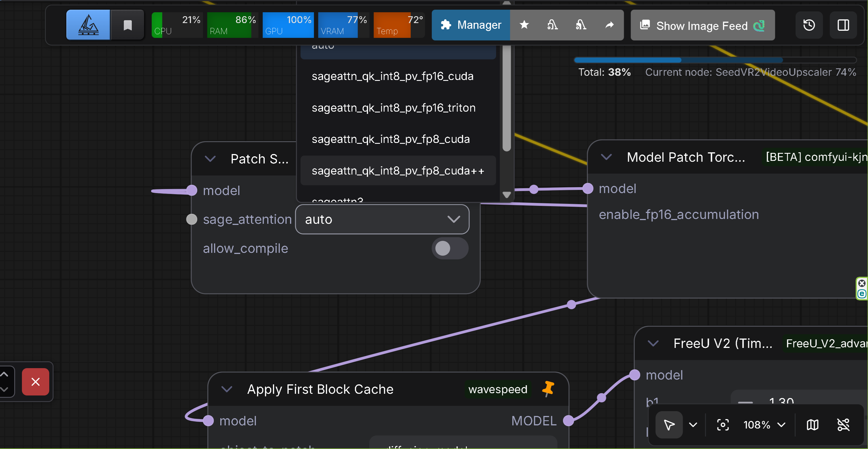Click the fit view focus icon
868x449 pixels.
pyautogui.click(x=723, y=425)
